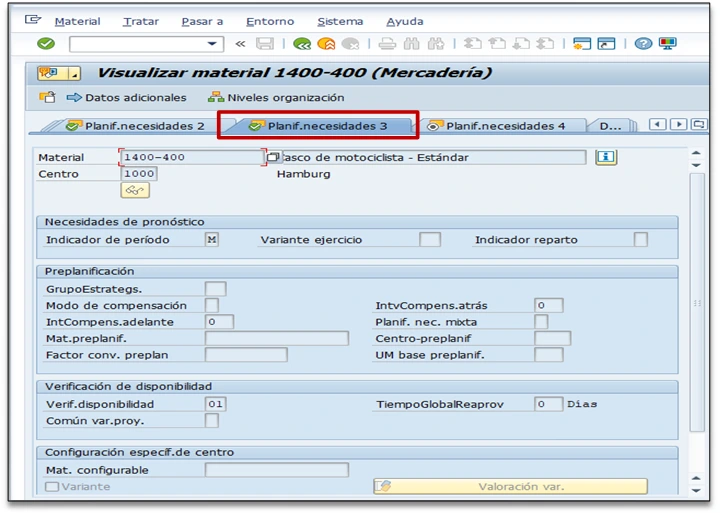This screenshot has width=720, height=514.
Task: Click the orange Exit icon
Action: point(326,44)
